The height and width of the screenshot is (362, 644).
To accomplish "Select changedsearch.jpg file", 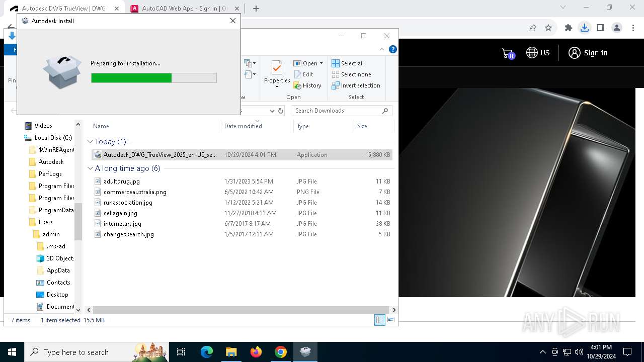I will 129,234.
